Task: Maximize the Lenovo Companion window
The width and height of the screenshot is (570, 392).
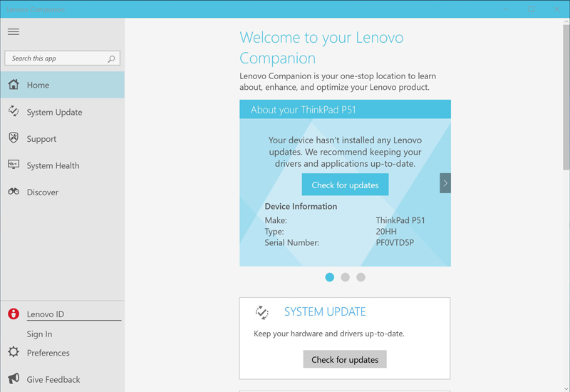Action: pos(531,9)
